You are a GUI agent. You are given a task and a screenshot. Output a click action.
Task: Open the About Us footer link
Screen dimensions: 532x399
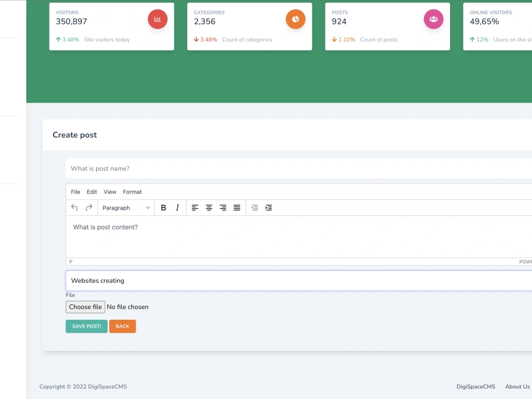(x=518, y=386)
